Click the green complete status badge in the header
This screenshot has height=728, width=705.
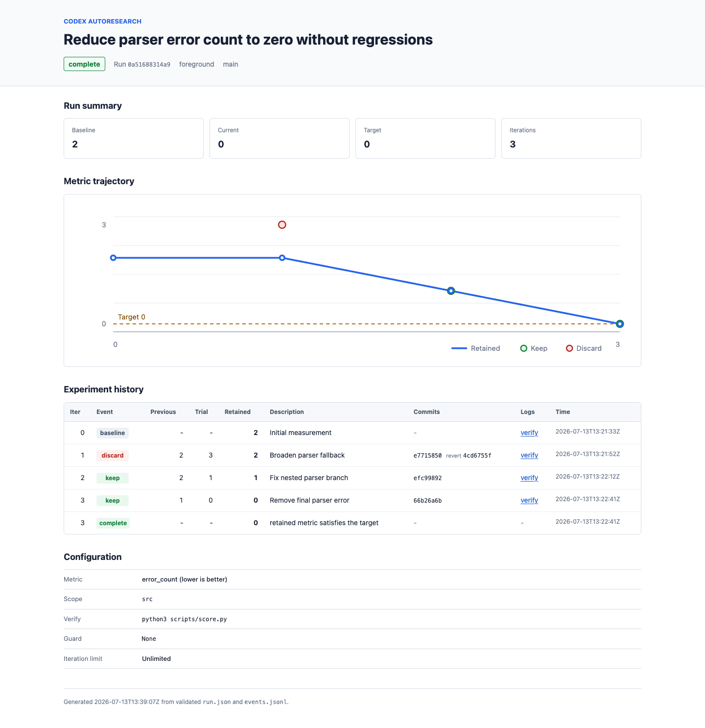[84, 64]
